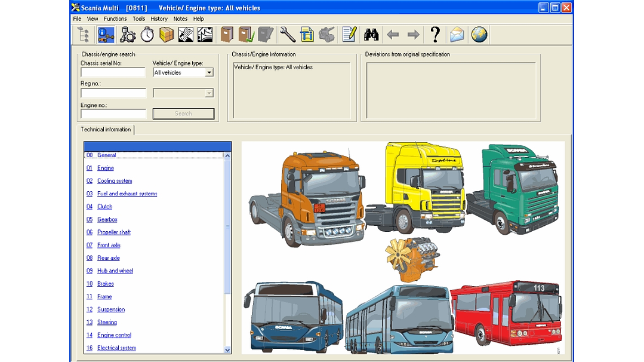Click the binoculars search icon
The height and width of the screenshot is (362, 644).
coord(371,35)
